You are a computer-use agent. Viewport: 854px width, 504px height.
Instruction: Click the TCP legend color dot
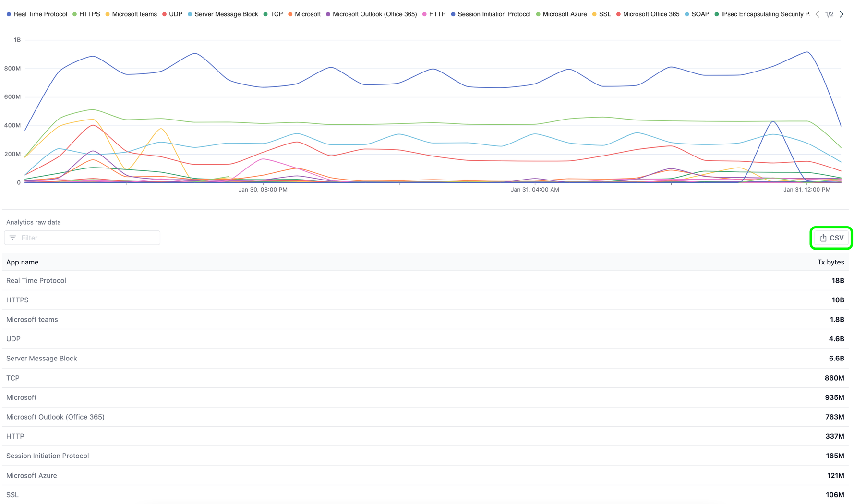pos(265,14)
